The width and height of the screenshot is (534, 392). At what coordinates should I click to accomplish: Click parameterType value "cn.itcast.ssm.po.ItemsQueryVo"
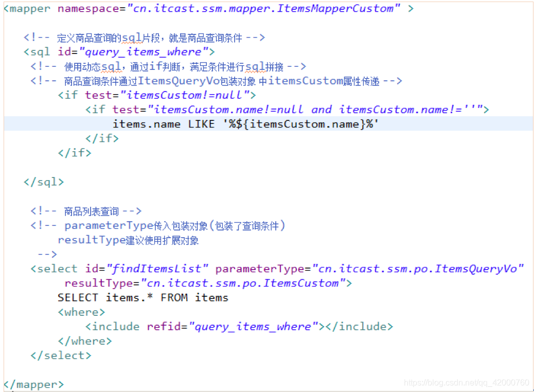coord(418,269)
